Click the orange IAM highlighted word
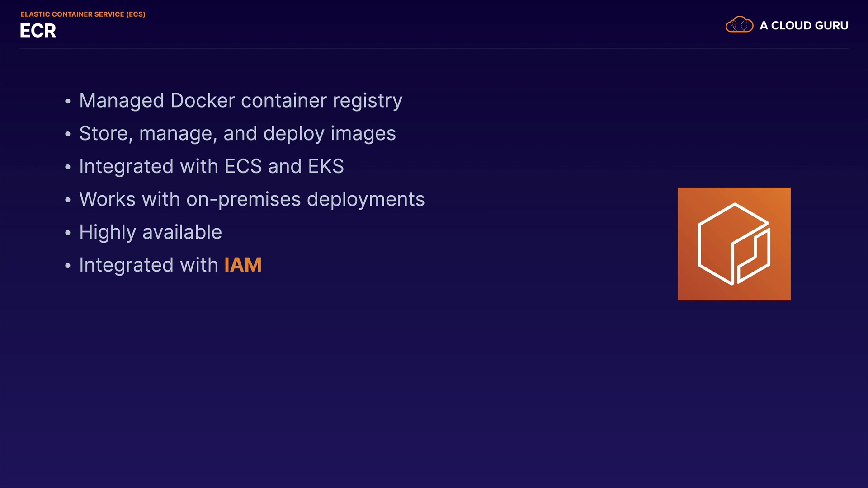 pyautogui.click(x=243, y=265)
